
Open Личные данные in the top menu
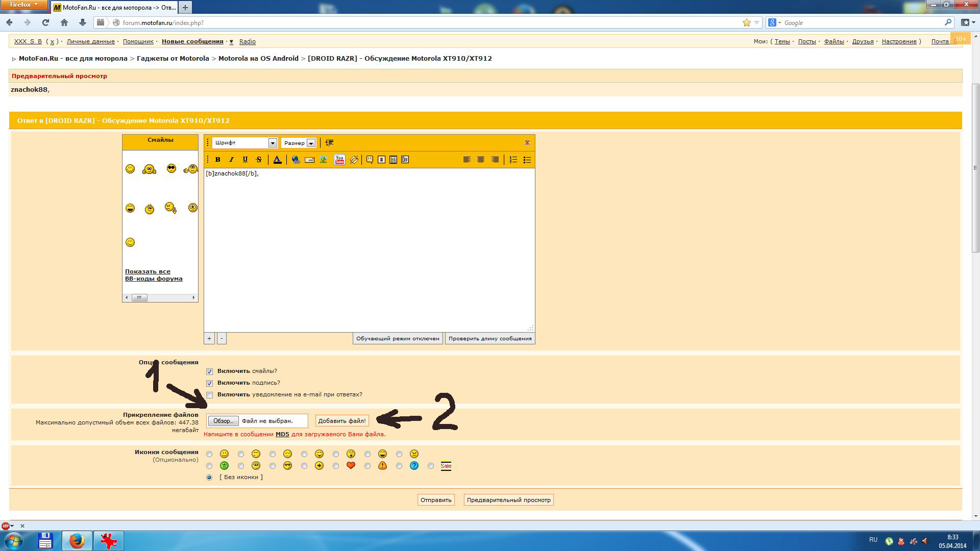91,41
